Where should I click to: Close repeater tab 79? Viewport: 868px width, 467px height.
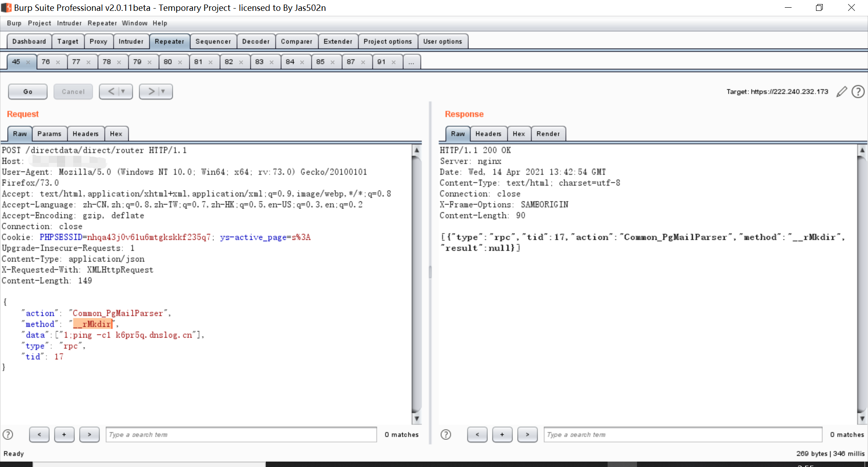click(x=150, y=62)
